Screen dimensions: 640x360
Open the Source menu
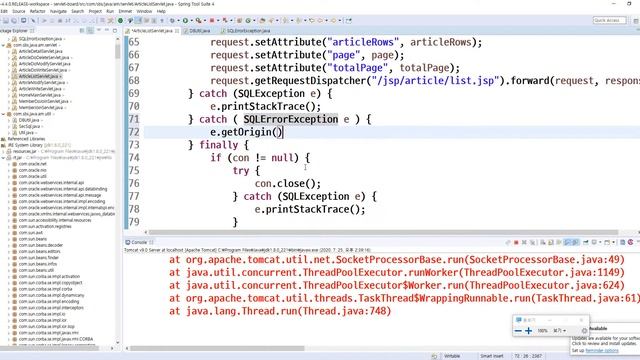[18, 11]
